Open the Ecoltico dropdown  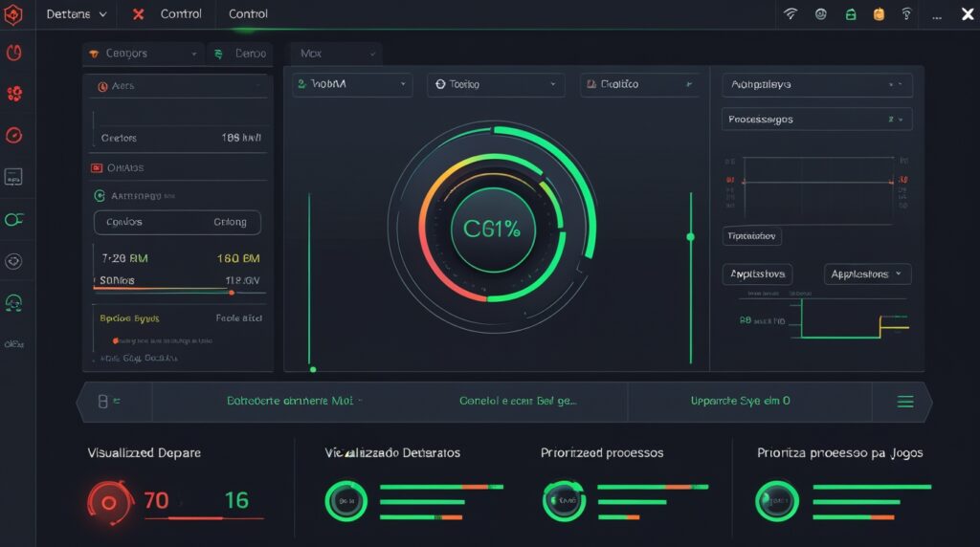[640, 84]
